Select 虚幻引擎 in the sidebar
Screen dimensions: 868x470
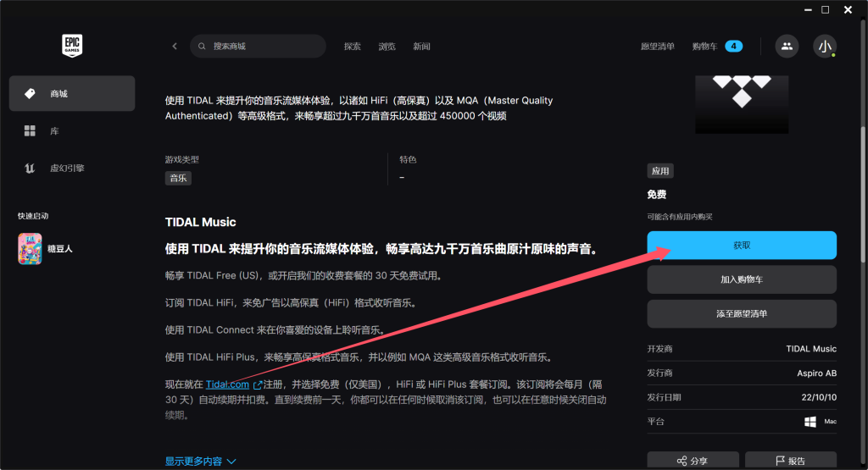(x=72, y=168)
